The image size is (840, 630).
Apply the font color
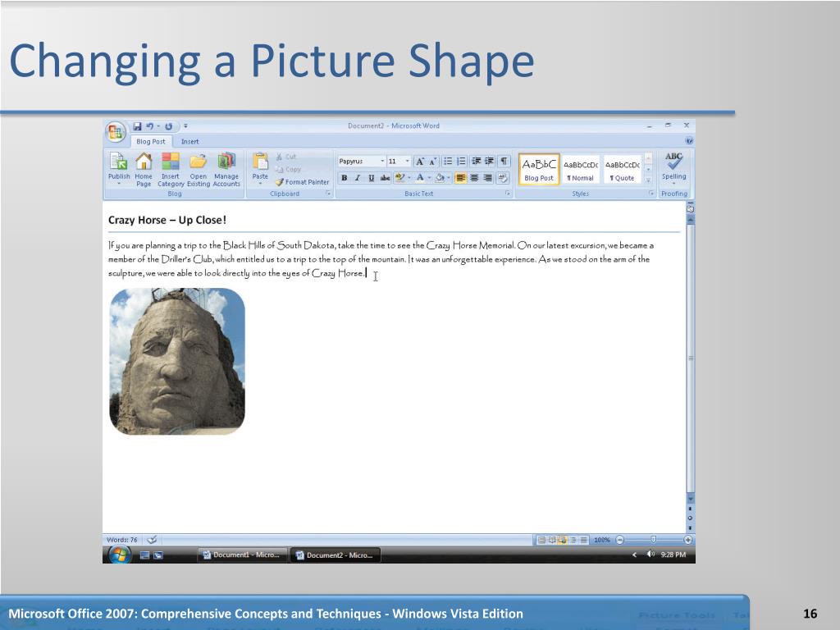(420, 178)
